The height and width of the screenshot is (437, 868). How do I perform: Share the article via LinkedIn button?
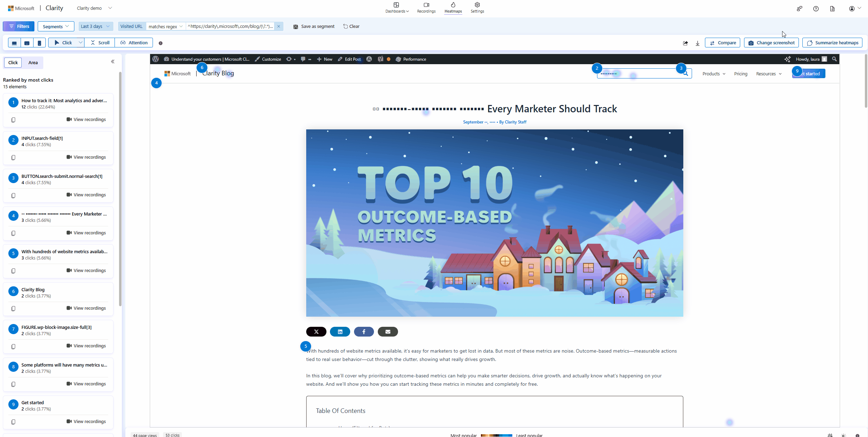click(x=340, y=332)
